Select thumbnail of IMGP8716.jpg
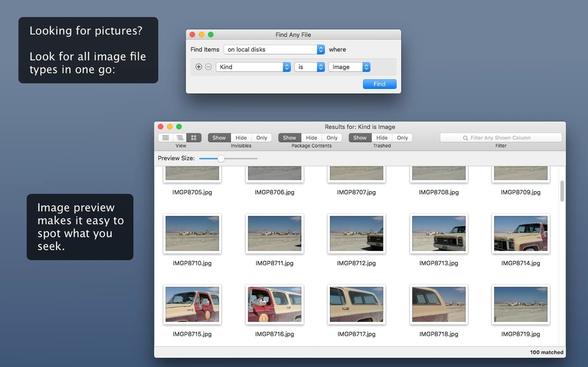The image size is (588, 367). coord(275,305)
